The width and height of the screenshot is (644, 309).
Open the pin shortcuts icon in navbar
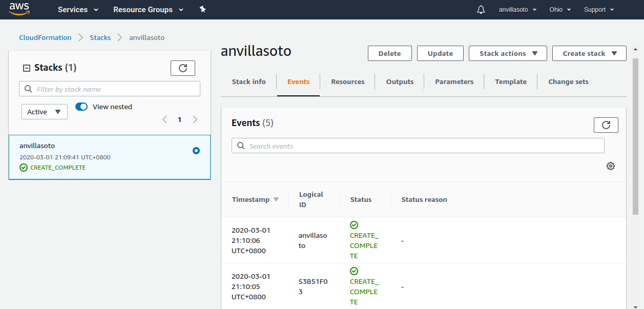tap(202, 10)
